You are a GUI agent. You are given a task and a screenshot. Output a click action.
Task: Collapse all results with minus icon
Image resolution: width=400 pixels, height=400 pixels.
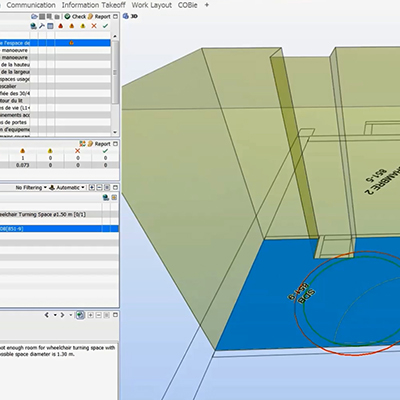99,188
